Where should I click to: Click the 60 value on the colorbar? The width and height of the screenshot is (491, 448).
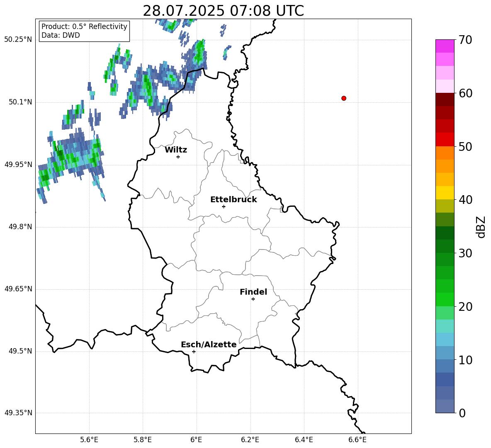click(x=465, y=93)
